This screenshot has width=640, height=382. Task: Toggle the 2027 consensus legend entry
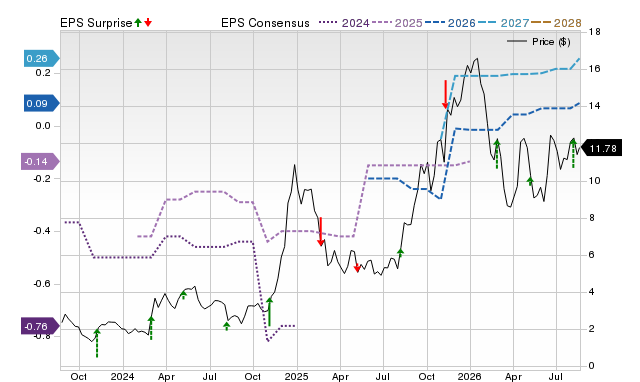coord(503,23)
